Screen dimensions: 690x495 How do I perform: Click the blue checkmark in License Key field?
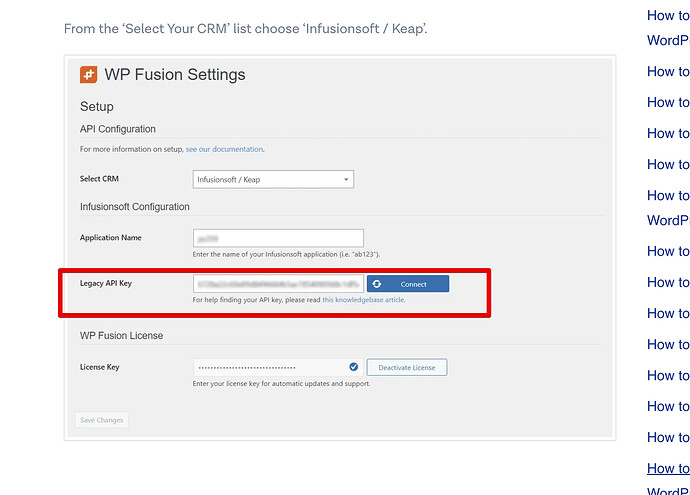(x=353, y=367)
